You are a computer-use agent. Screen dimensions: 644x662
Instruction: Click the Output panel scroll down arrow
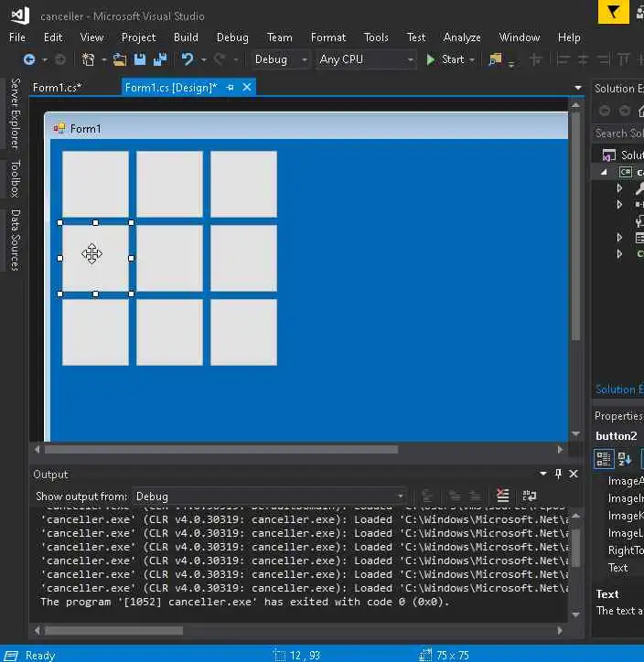(x=575, y=614)
